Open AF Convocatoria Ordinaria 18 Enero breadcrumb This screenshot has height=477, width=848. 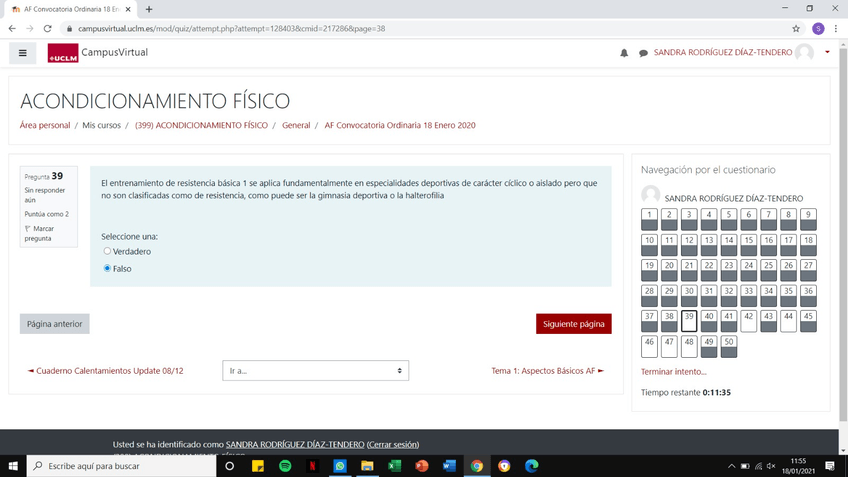400,125
